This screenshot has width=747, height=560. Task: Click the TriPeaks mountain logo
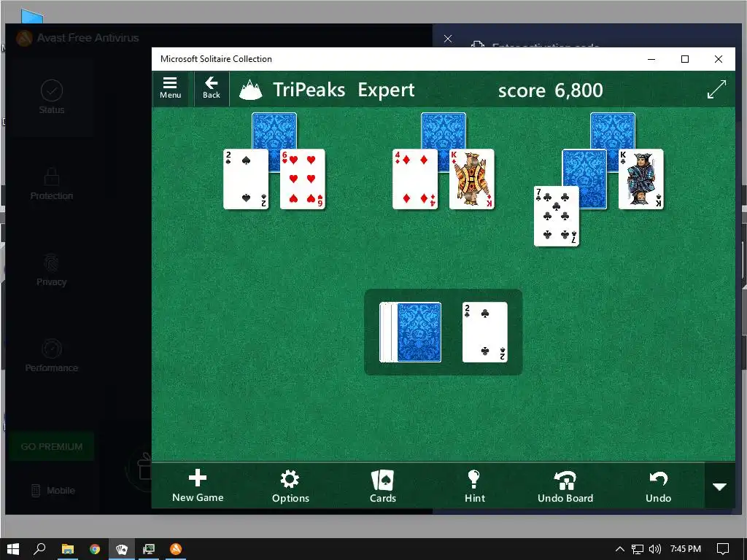[251, 90]
